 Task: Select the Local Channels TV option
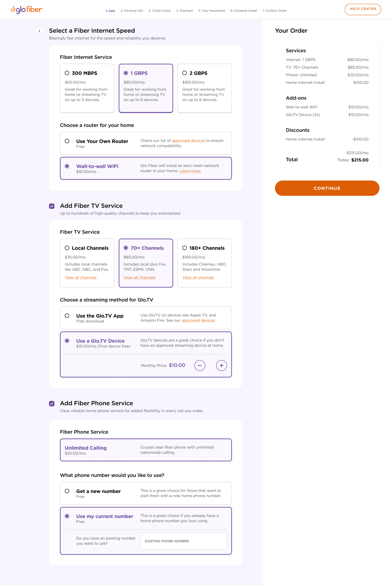point(67,248)
